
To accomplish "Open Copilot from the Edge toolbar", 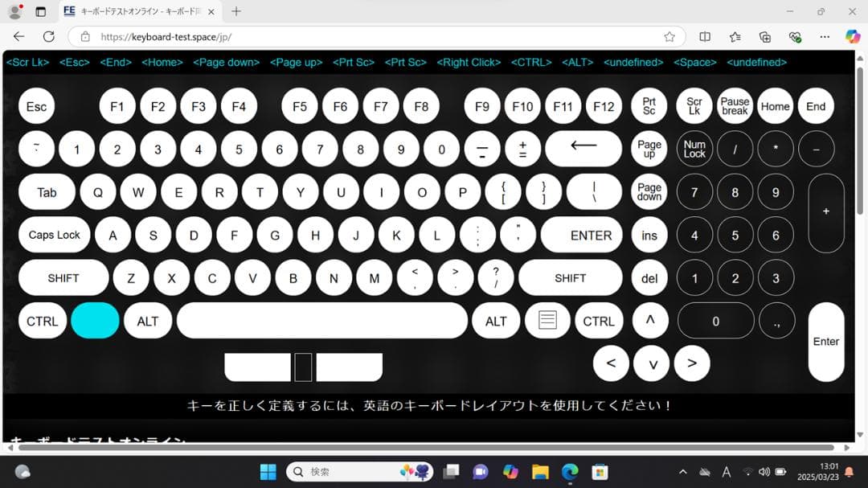I will (x=852, y=36).
